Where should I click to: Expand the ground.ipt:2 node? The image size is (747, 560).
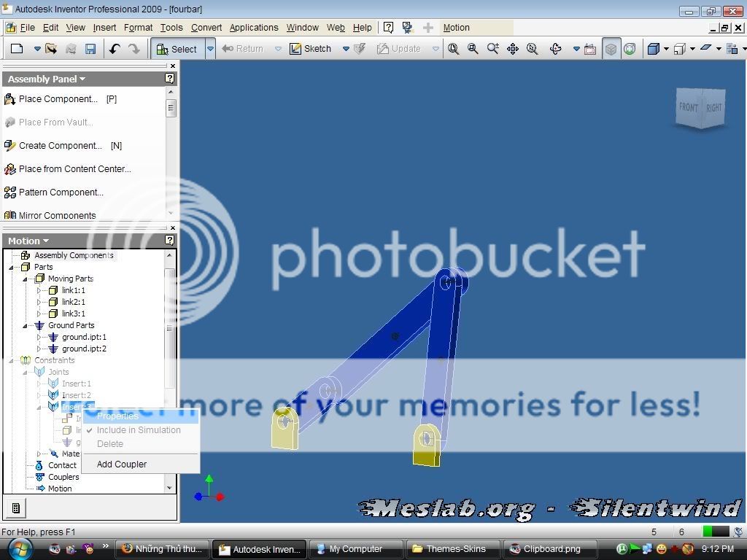click(39, 349)
